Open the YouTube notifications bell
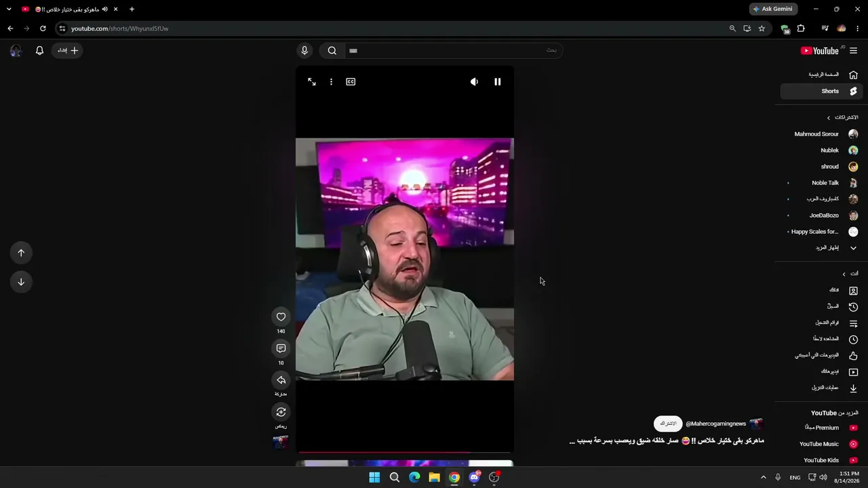This screenshot has width=868, height=488. pyautogui.click(x=39, y=51)
